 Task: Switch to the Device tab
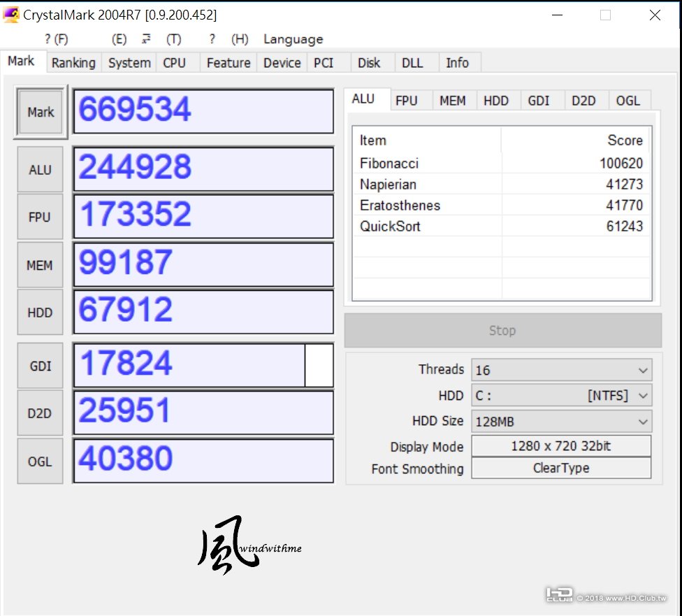(x=282, y=63)
